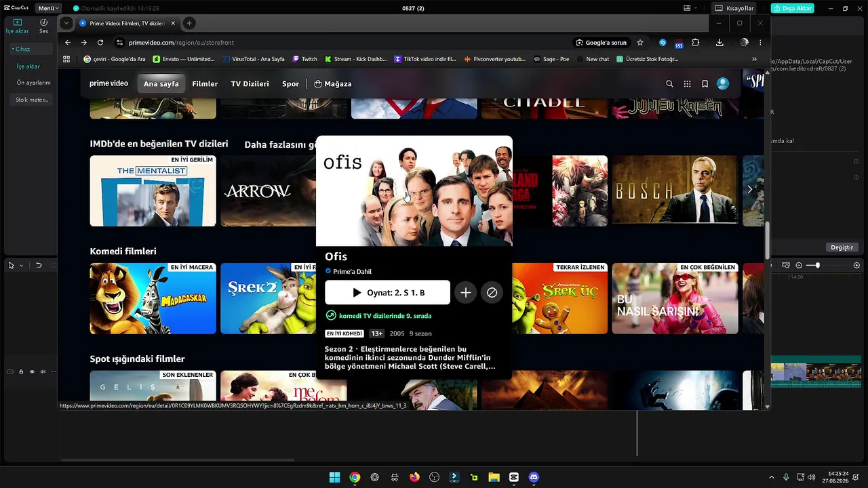The height and width of the screenshot is (488, 868).
Task: Open the Stream - Kick Dashboard bookmark
Action: [356, 59]
